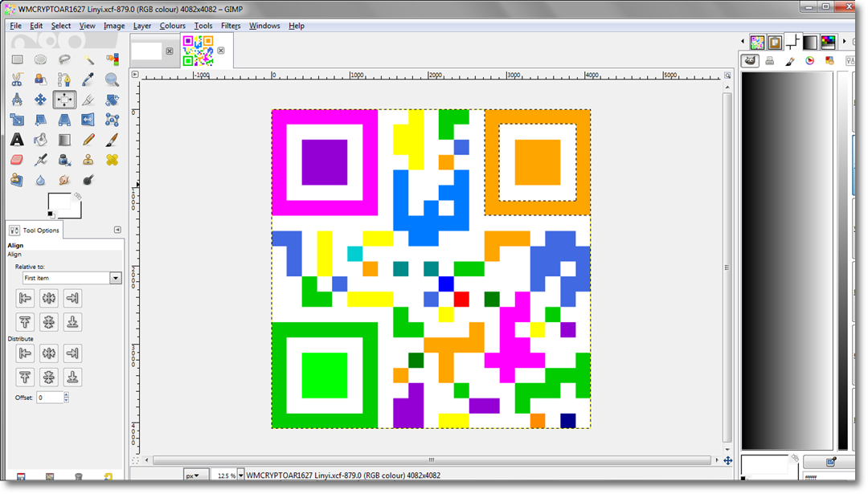Choose the Foreground Select tool
The width and height of the screenshot is (868, 494).
pos(40,80)
